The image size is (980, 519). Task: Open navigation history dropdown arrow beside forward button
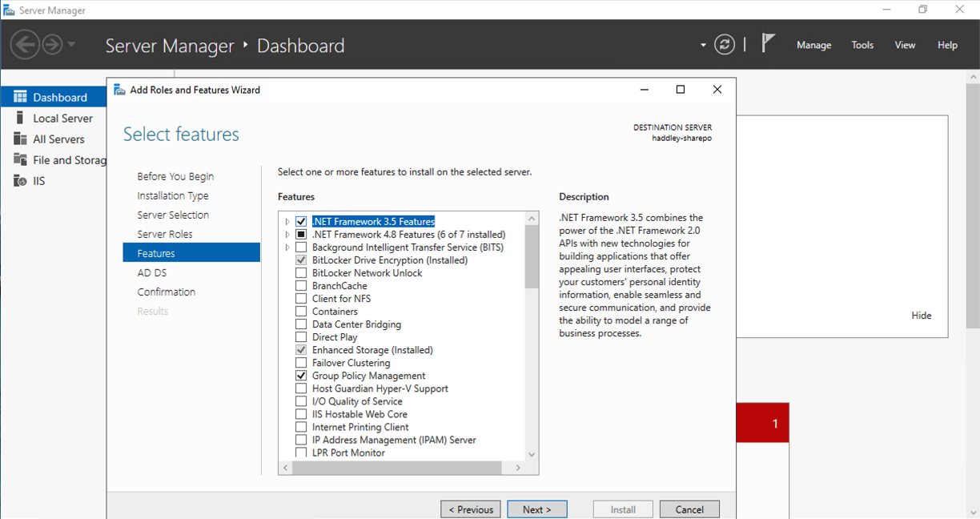click(x=71, y=44)
